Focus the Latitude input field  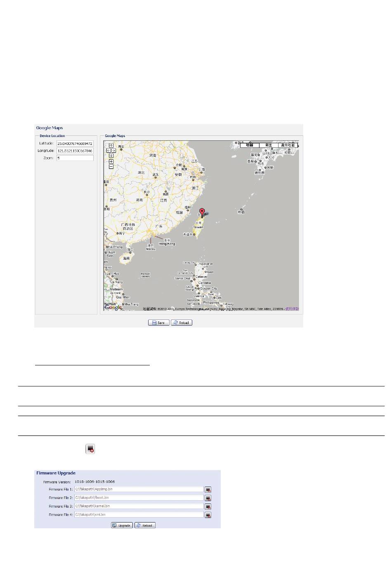pyautogui.click(x=75, y=144)
